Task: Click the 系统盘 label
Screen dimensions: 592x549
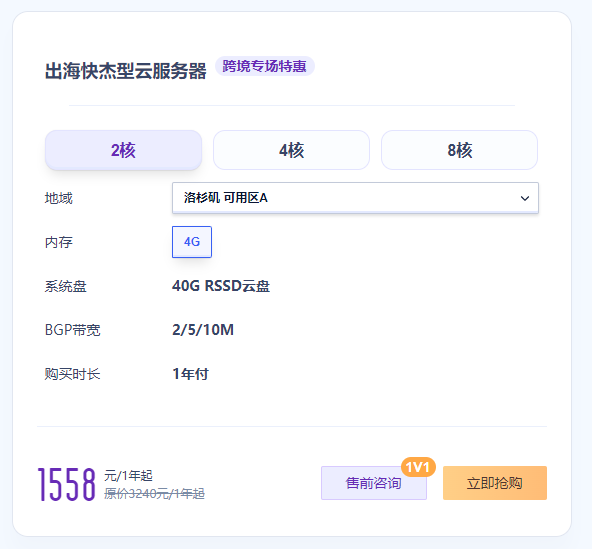Action: (66, 286)
